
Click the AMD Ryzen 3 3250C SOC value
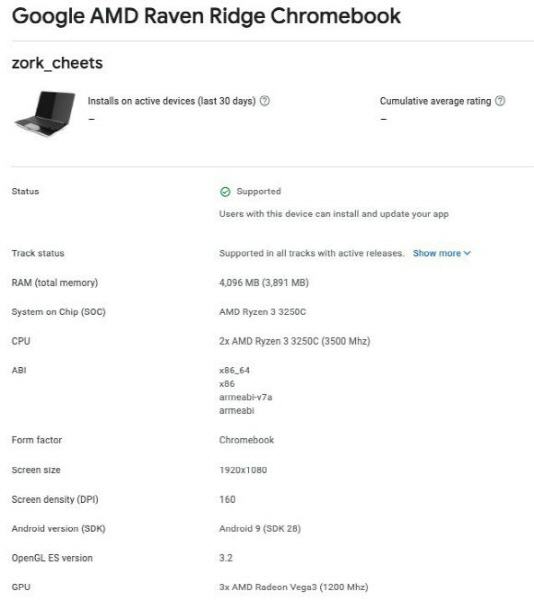click(x=262, y=312)
